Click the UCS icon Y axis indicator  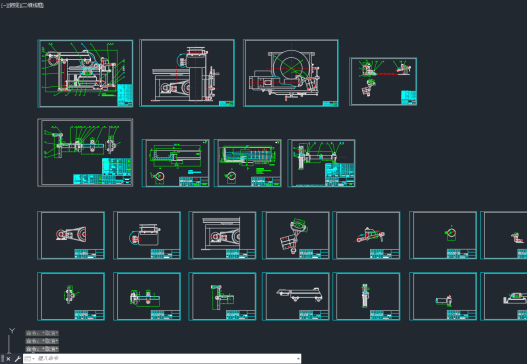(12, 331)
